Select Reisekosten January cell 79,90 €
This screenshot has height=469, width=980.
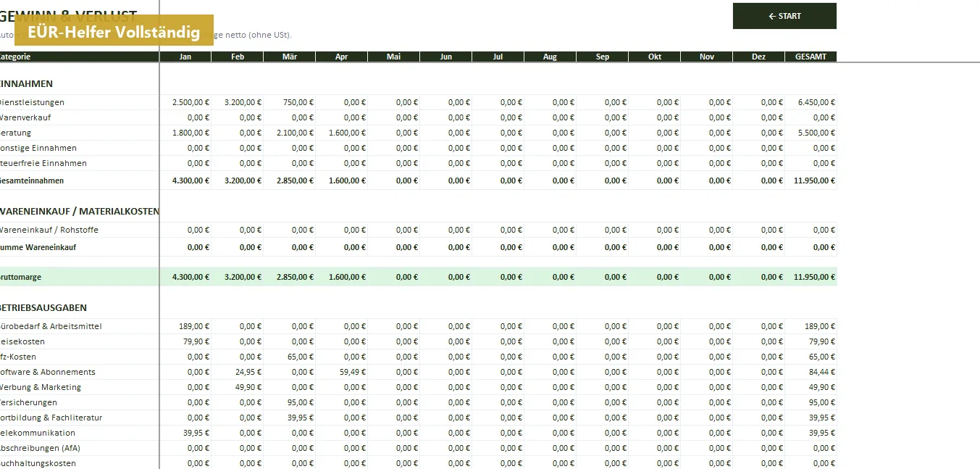(x=185, y=341)
